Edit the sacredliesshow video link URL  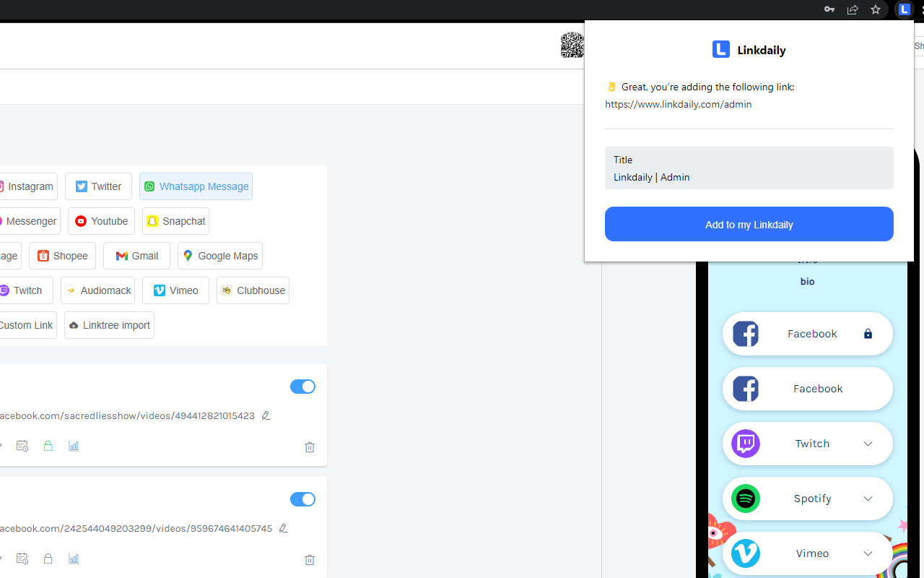pos(266,415)
